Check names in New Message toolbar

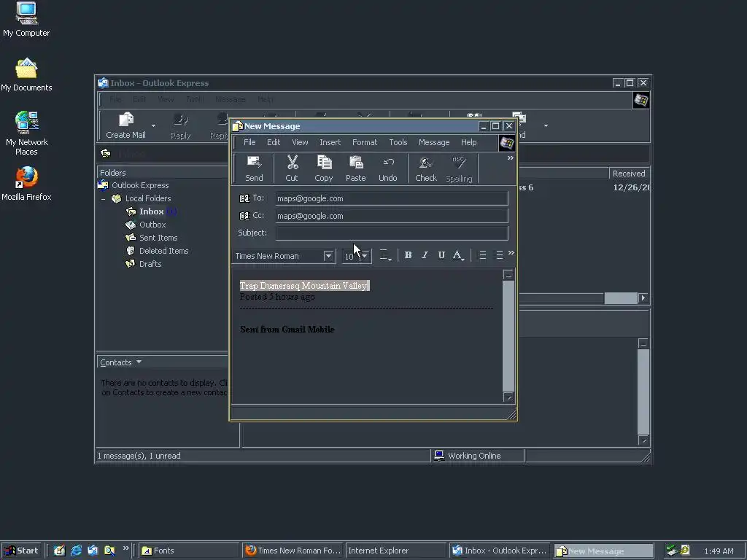[426, 168]
